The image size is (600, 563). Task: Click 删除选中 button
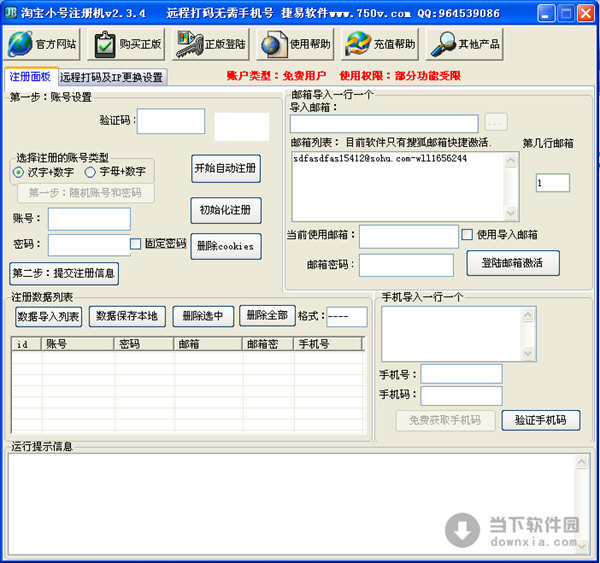coord(203,316)
